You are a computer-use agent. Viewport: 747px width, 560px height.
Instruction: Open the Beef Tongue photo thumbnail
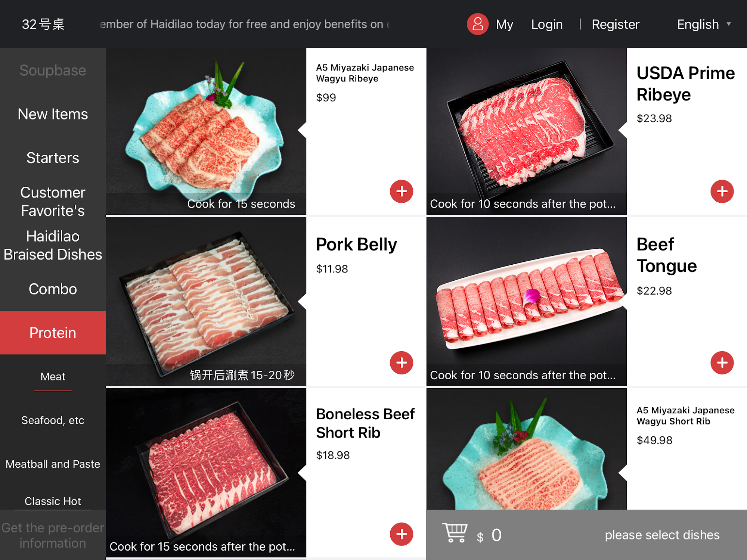526,301
